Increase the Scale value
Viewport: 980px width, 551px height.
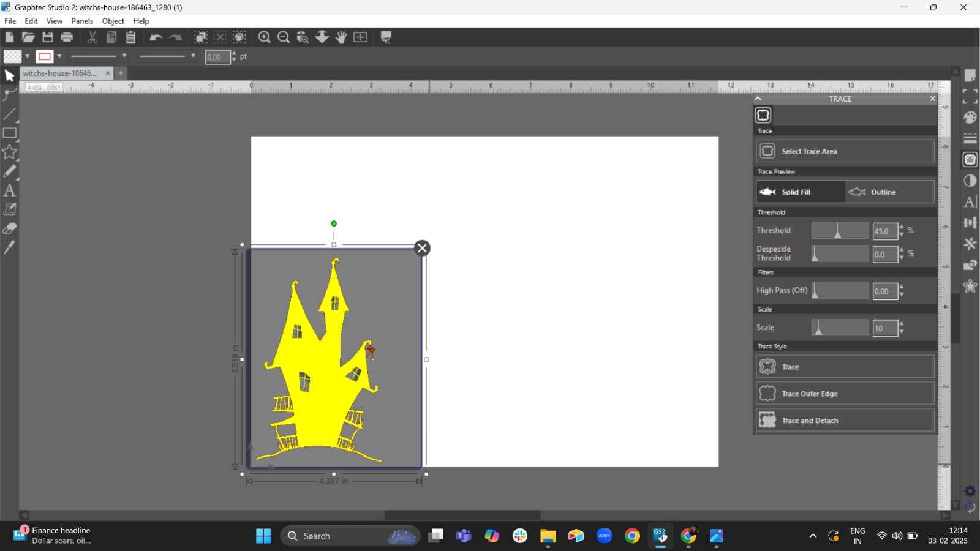(x=902, y=324)
